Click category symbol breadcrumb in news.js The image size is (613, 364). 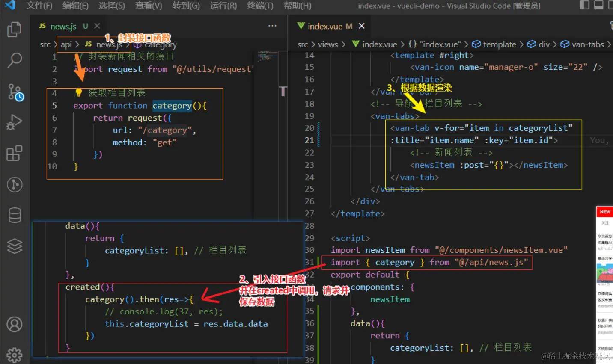click(156, 44)
